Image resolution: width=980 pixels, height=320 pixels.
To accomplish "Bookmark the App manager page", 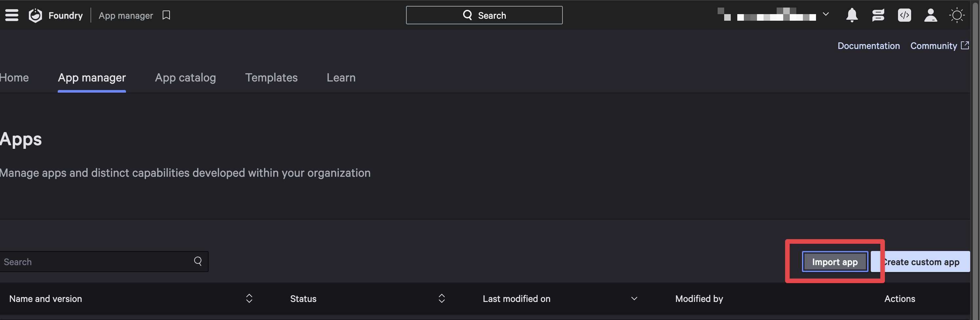I will coord(166,15).
